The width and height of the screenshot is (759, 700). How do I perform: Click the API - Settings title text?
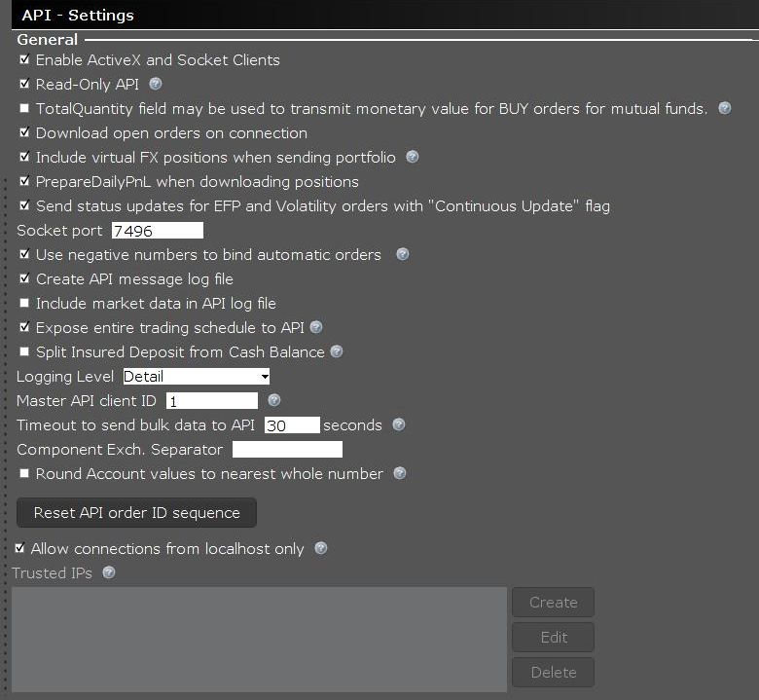click(x=78, y=15)
